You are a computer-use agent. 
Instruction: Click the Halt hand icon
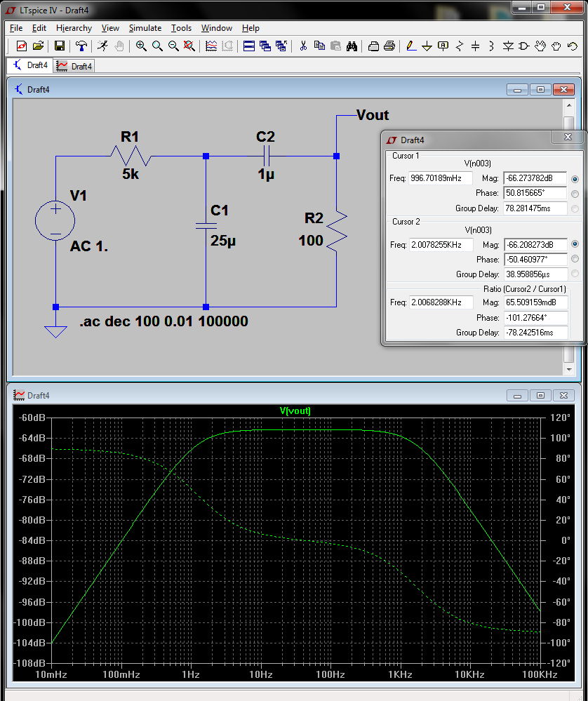click(119, 46)
